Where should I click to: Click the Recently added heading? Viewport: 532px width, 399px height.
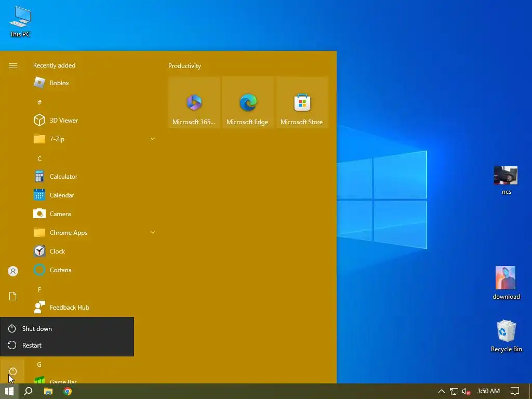point(54,65)
